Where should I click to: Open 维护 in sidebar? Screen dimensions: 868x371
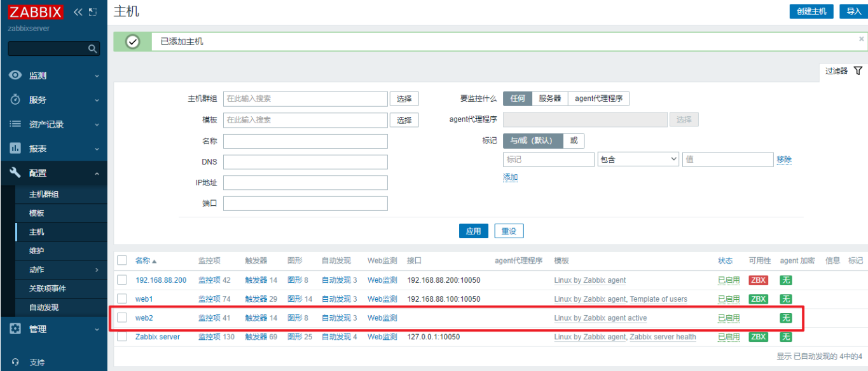[x=37, y=251]
